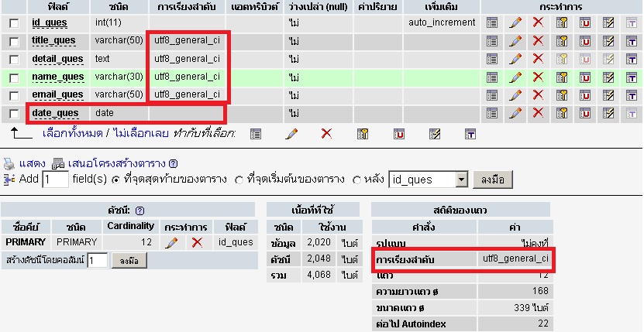This screenshot has height=332, width=644.
Task: Tick the detail_ques checkbox
Action: pos(14,60)
